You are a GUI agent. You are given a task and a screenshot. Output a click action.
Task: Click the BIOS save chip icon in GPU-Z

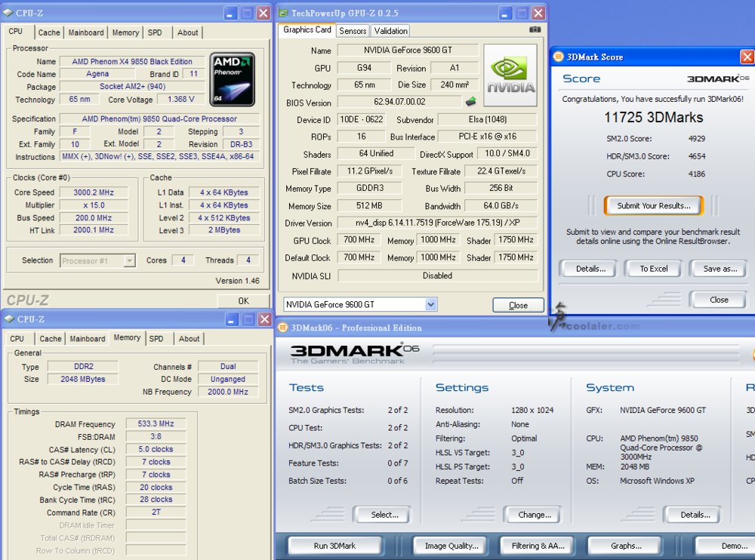point(470,102)
